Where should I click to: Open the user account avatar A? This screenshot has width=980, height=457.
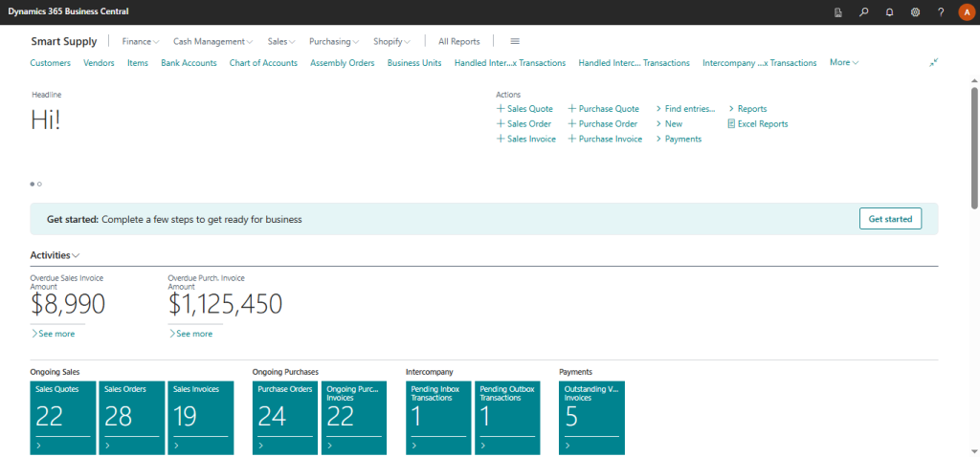[x=967, y=11]
